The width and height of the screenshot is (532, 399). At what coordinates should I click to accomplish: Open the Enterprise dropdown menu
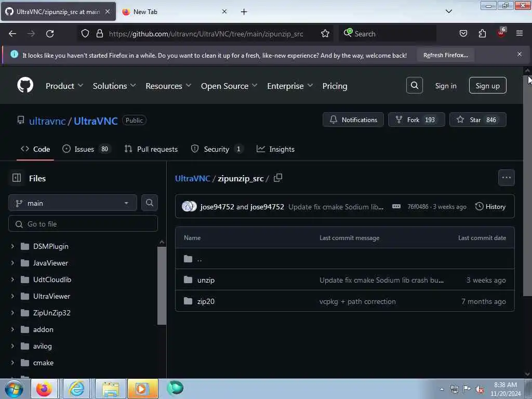290,86
